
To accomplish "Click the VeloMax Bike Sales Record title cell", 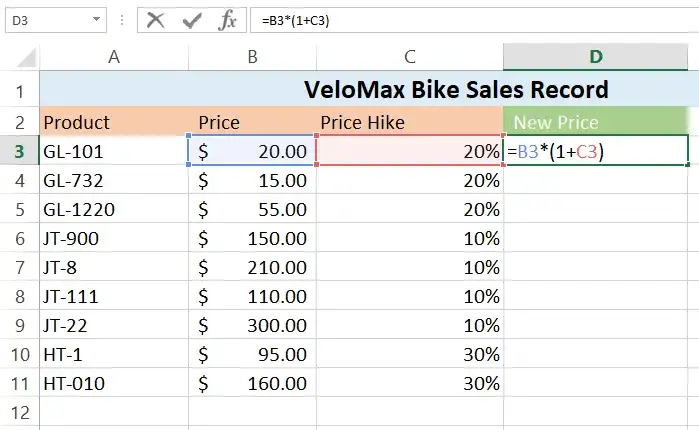I will (456, 90).
